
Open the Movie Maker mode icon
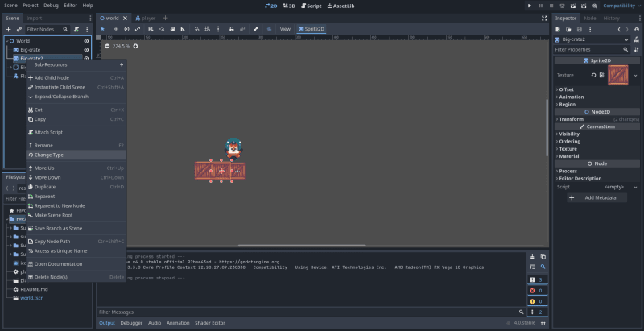[x=595, y=6]
